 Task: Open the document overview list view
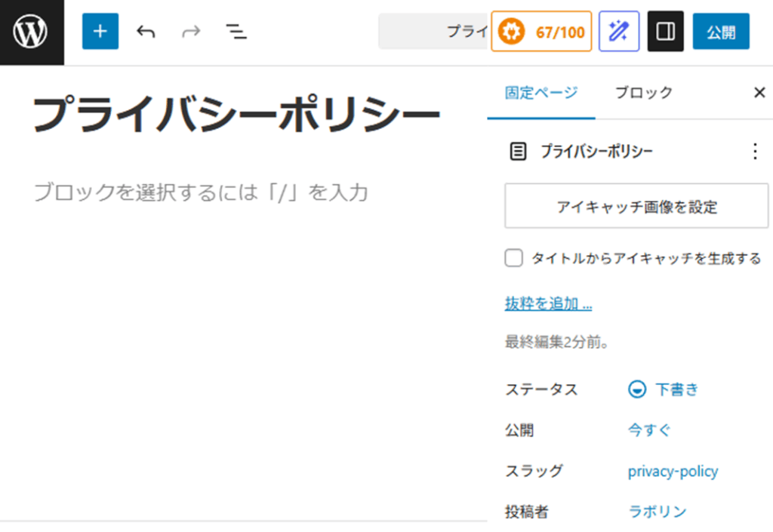[x=236, y=31]
